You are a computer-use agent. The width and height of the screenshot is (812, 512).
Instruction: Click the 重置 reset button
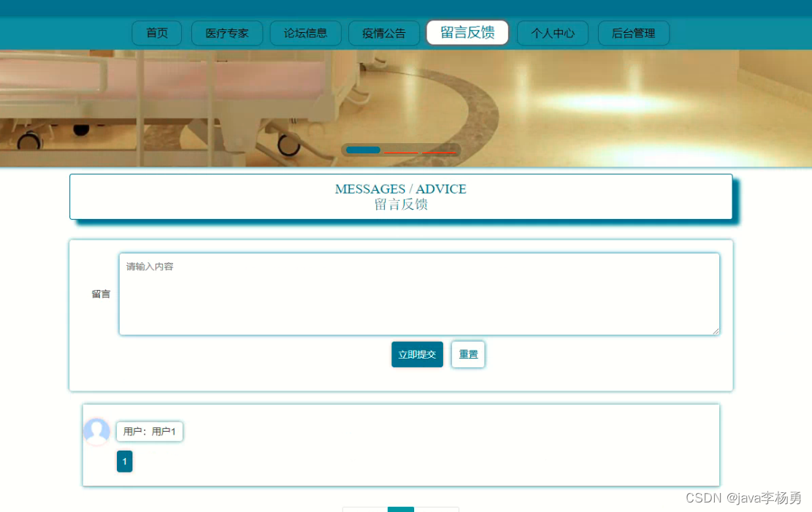pos(467,354)
